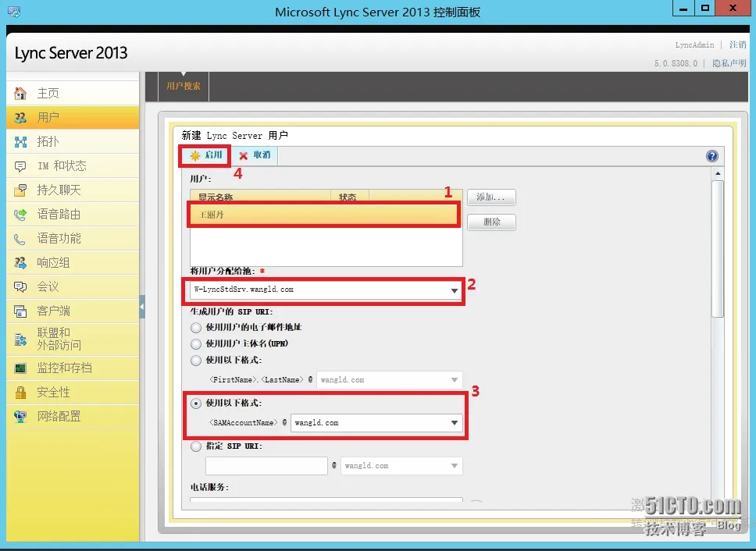Click the home icon beside 主页
756x551 pixels.
(x=20, y=93)
